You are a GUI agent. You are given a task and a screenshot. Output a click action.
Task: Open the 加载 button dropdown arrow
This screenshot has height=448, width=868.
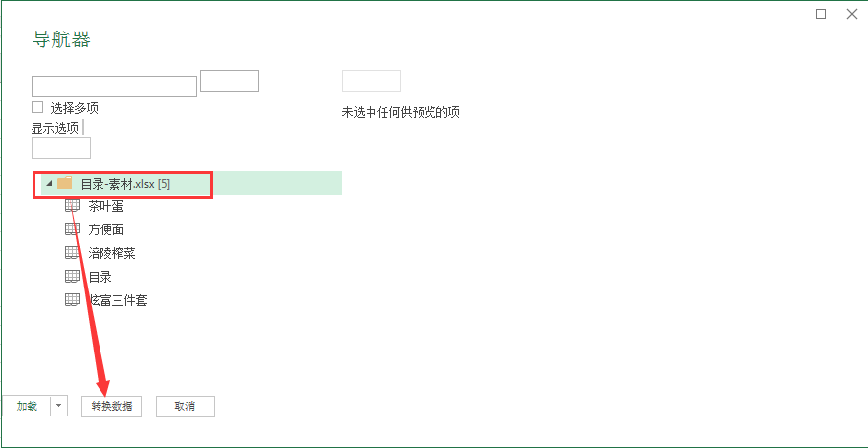tap(59, 406)
